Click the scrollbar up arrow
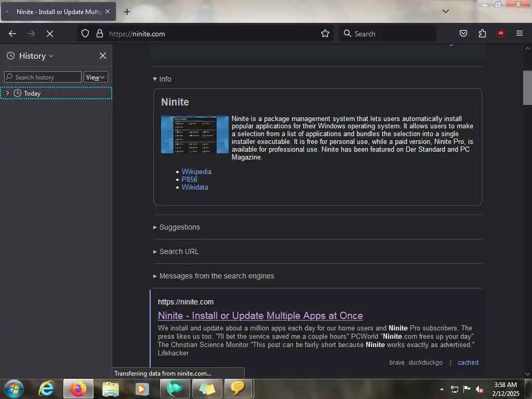532x399 pixels. tap(527, 48)
